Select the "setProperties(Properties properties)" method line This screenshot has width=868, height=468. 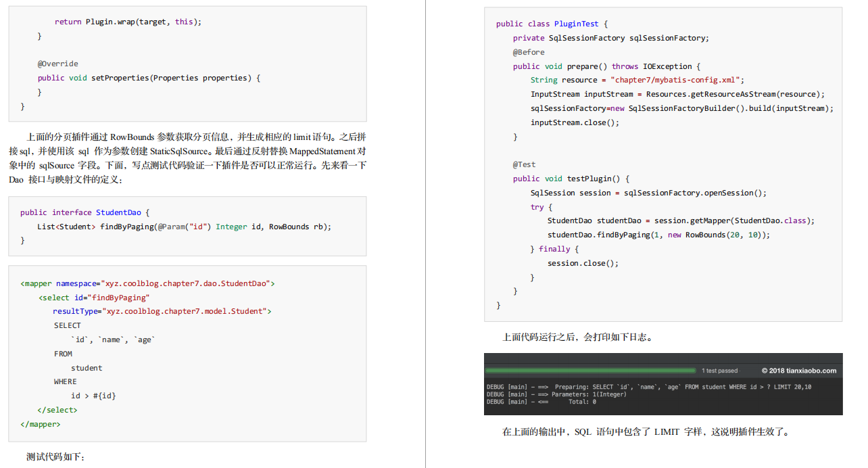[x=149, y=78]
